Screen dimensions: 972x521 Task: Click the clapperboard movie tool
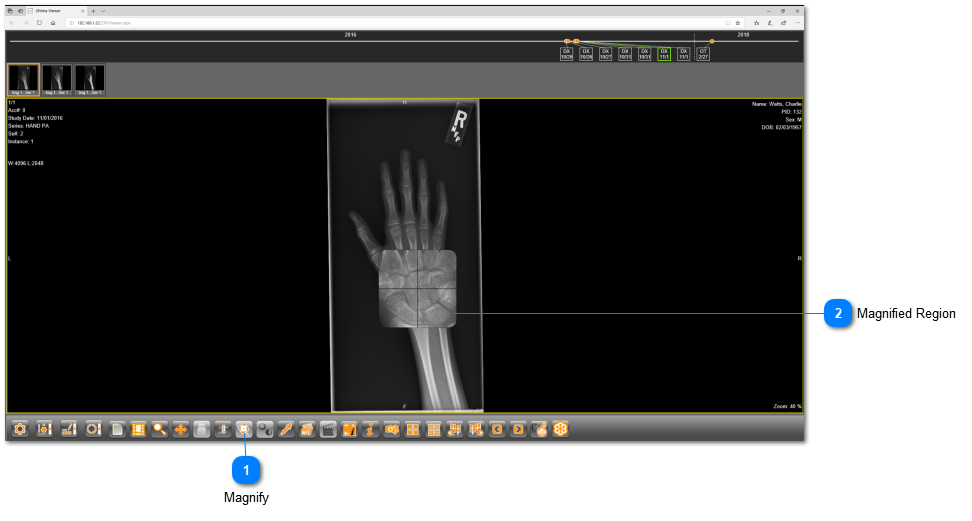328,429
